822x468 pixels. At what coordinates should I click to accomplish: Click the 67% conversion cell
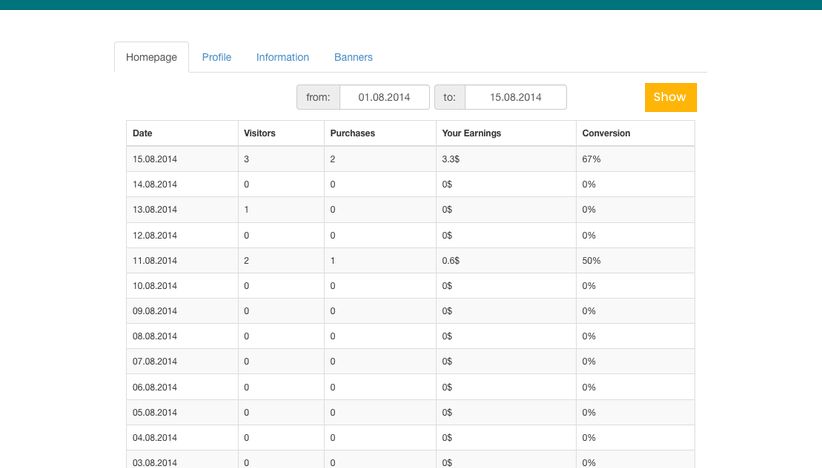pyautogui.click(x=591, y=159)
